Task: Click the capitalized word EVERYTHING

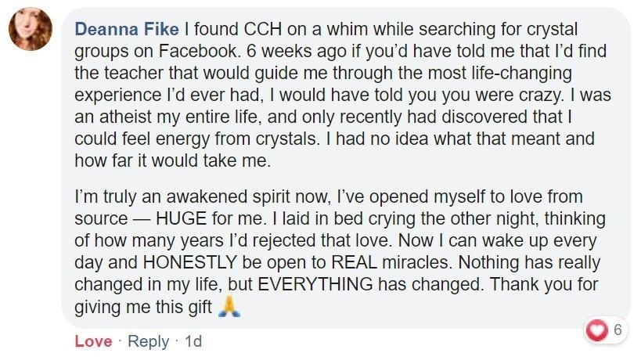Action: pos(315,284)
